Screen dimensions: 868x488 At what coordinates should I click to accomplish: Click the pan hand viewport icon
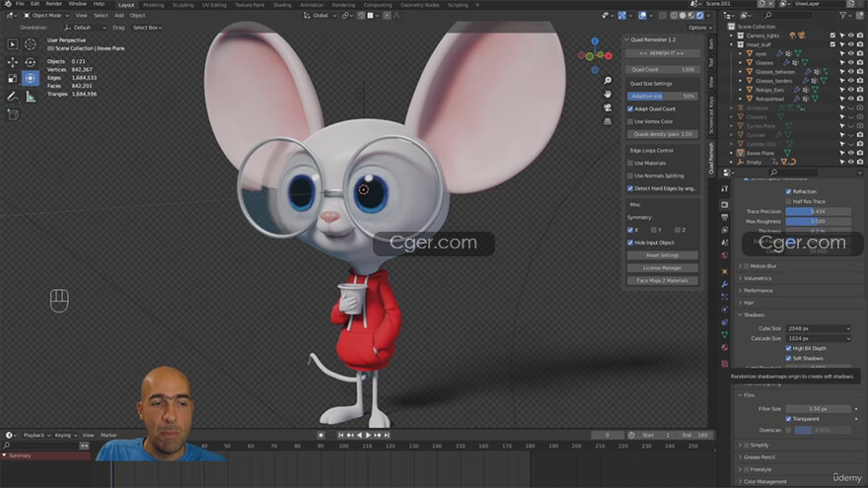(x=608, y=94)
